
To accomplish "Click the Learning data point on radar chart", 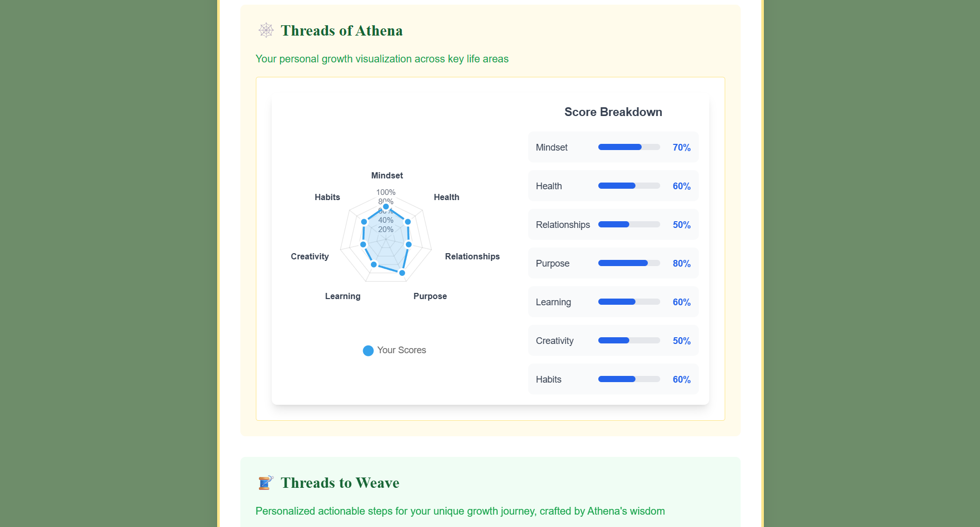I will [374, 265].
